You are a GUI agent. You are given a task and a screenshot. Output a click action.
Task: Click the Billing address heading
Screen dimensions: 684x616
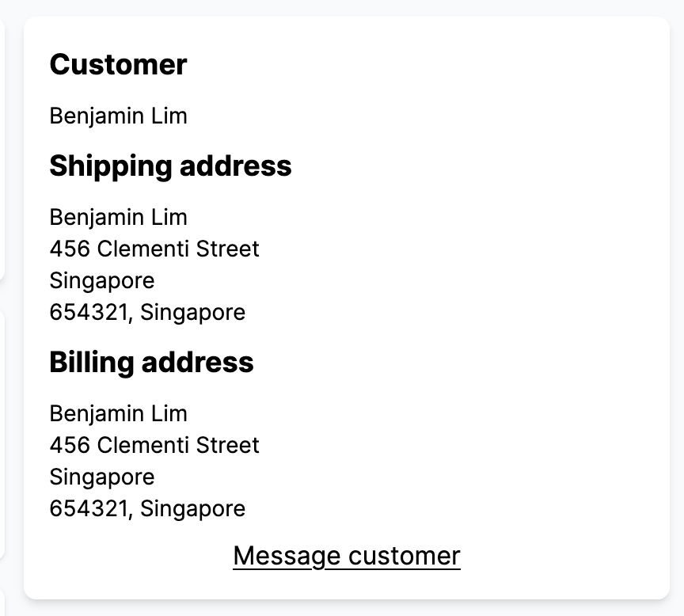(151, 362)
